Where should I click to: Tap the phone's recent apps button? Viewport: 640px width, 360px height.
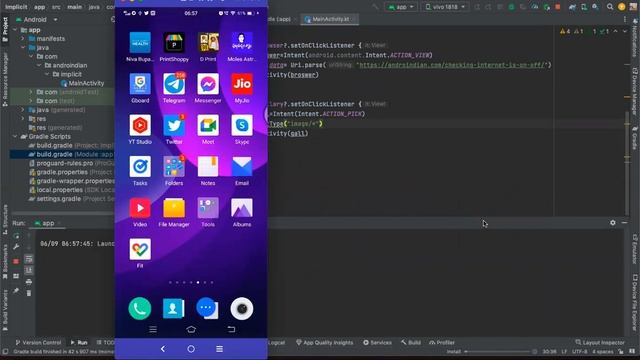click(x=153, y=329)
